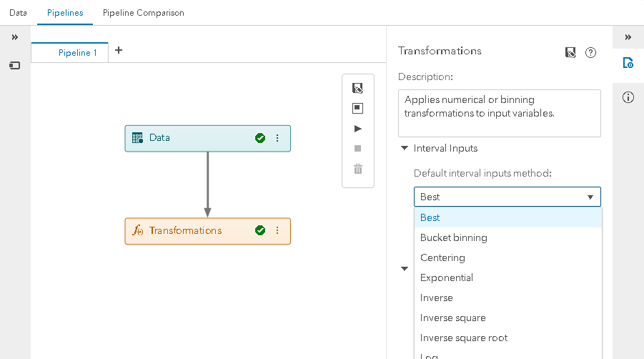
Task: Open the Pipeline Comparison tab
Action: (143, 13)
